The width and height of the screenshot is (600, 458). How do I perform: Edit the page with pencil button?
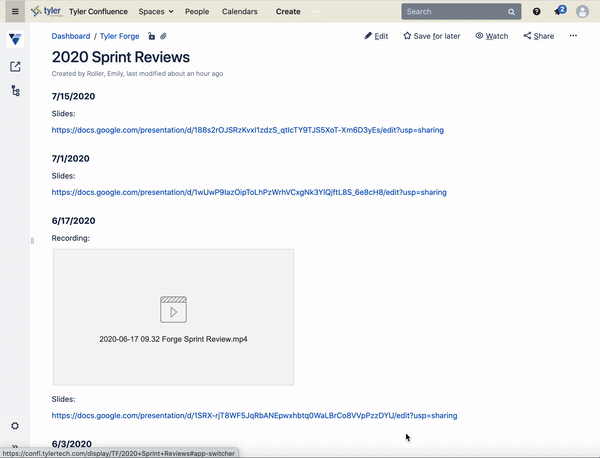[x=376, y=36]
